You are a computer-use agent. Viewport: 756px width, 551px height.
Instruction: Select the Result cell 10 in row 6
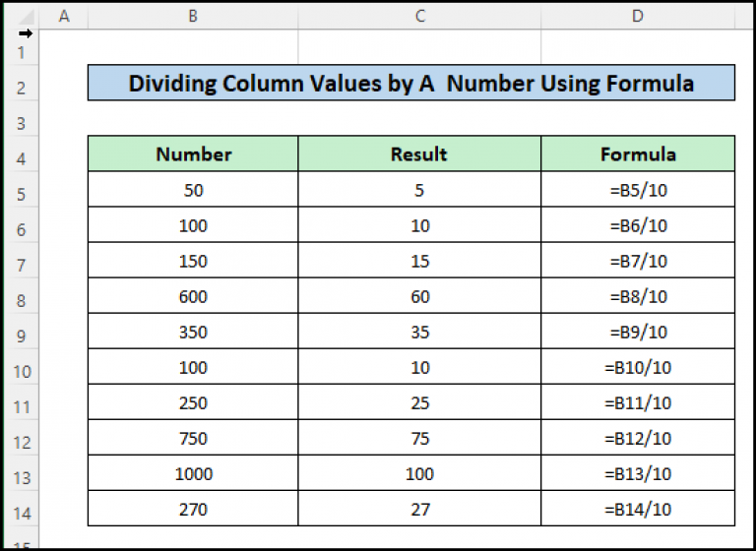(x=419, y=225)
